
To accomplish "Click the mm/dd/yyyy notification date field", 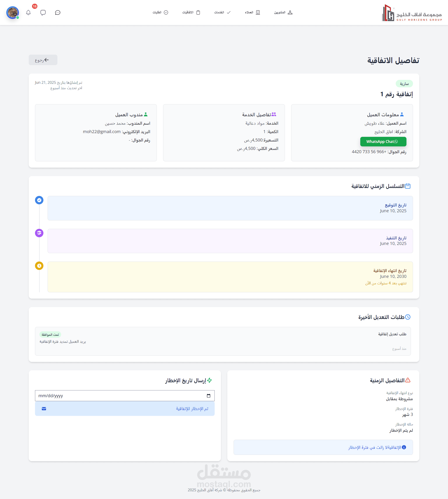I will pos(118,396).
